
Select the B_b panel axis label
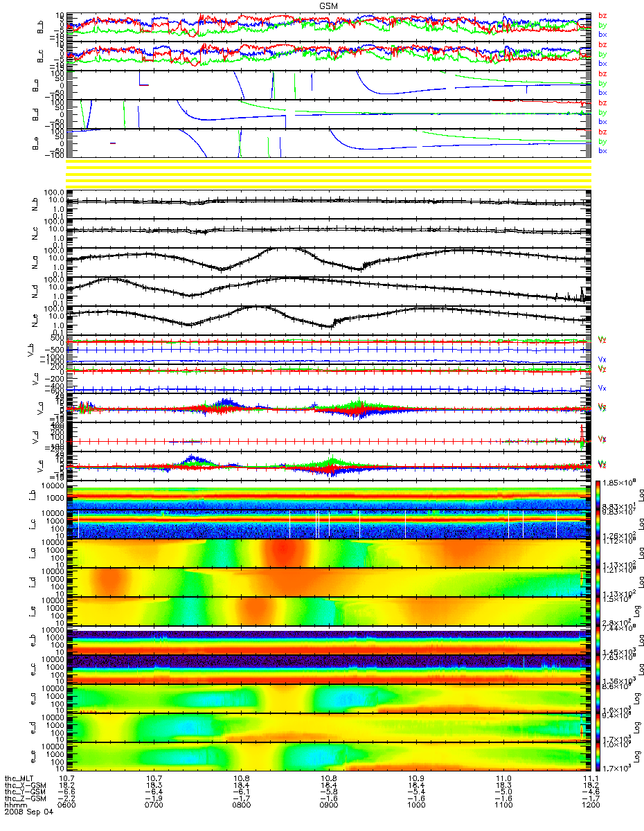tap(41, 27)
